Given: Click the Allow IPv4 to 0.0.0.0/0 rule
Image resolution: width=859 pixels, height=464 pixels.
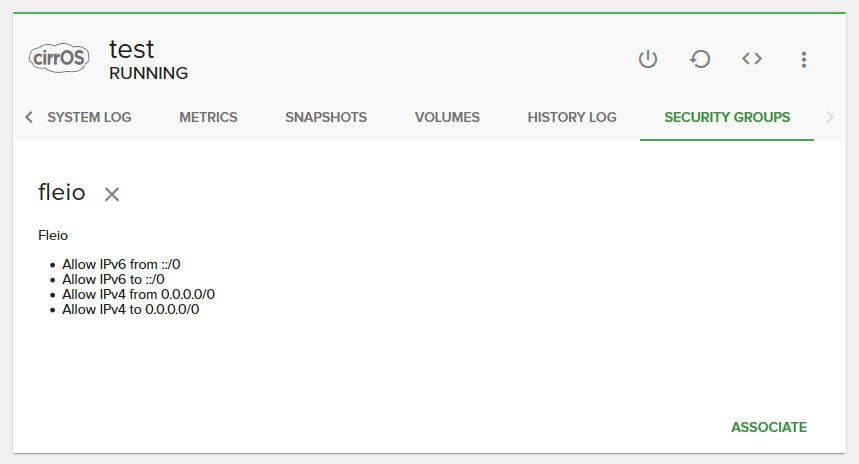Looking at the screenshot, I should [130, 309].
